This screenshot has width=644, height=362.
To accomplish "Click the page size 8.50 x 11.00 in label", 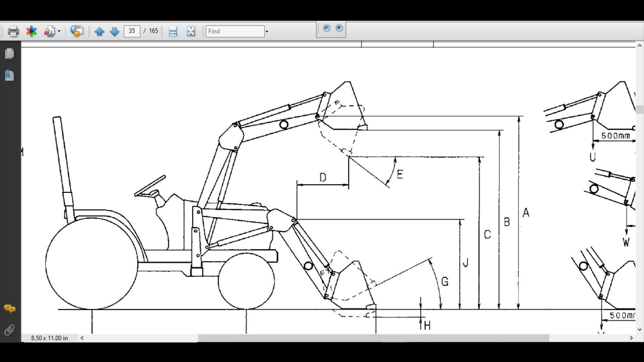I will [49, 338].
